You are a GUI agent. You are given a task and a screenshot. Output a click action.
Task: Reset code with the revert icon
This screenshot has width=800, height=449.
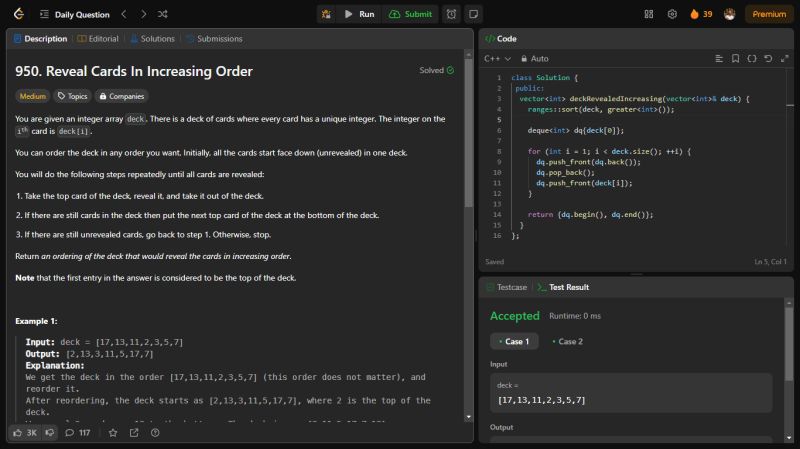(x=768, y=59)
